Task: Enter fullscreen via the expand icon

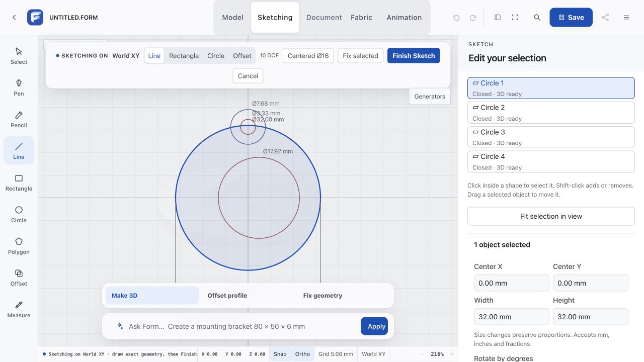Action: coord(515,18)
